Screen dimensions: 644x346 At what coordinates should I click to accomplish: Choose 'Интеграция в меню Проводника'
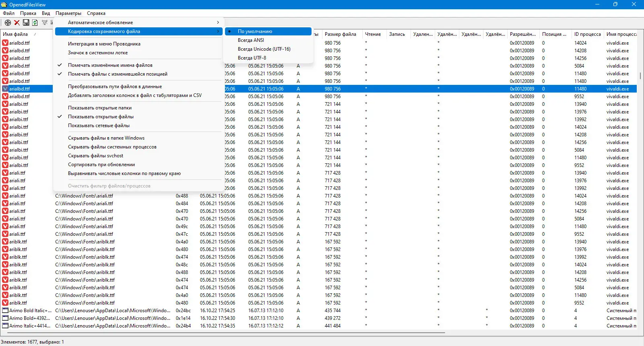click(139, 44)
